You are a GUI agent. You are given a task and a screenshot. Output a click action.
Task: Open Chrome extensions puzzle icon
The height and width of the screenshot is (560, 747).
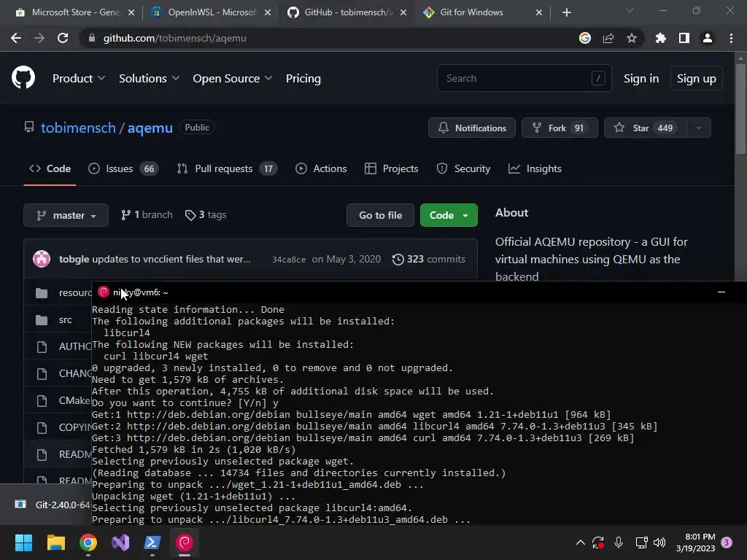point(661,38)
